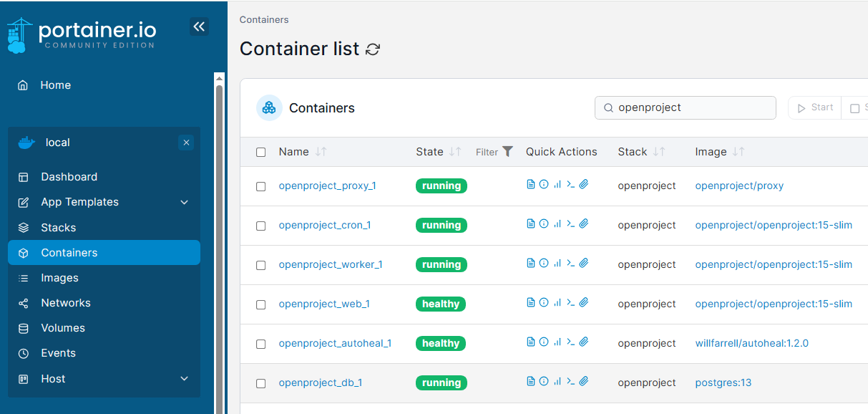
Task: Open logs icon for openproject_proxy_1
Action: pyautogui.click(x=530, y=185)
